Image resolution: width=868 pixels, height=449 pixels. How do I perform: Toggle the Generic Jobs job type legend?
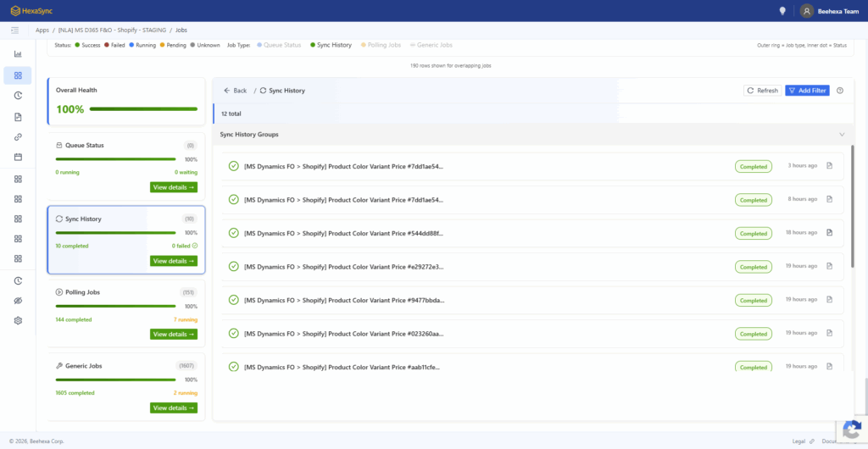point(431,45)
